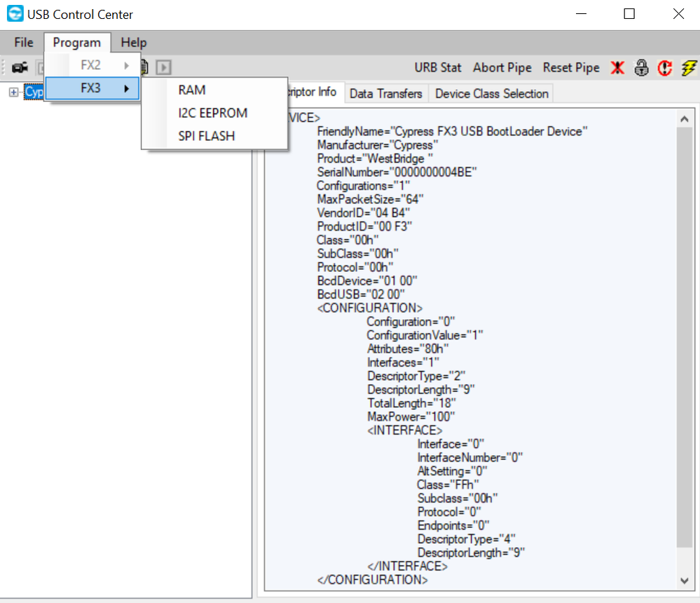Screen dimensions: 700x603
Task: Click the red circular reset icon
Action: tap(665, 67)
